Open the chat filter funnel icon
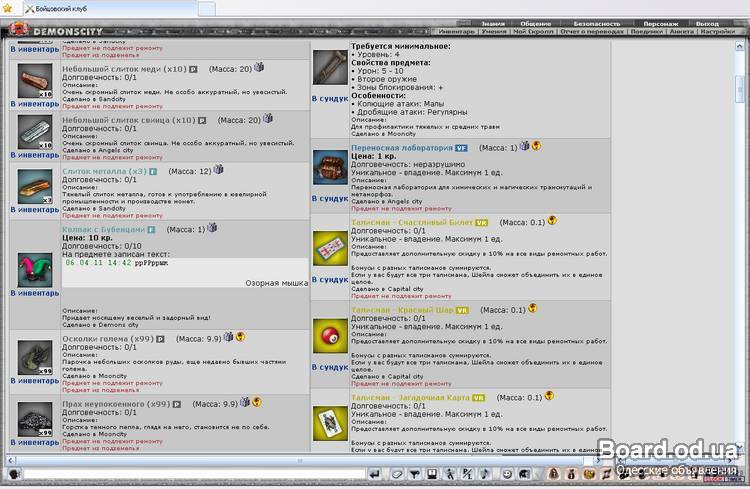Image resolution: width=750 pixels, height=489 pixels. [x=415, y=474]
